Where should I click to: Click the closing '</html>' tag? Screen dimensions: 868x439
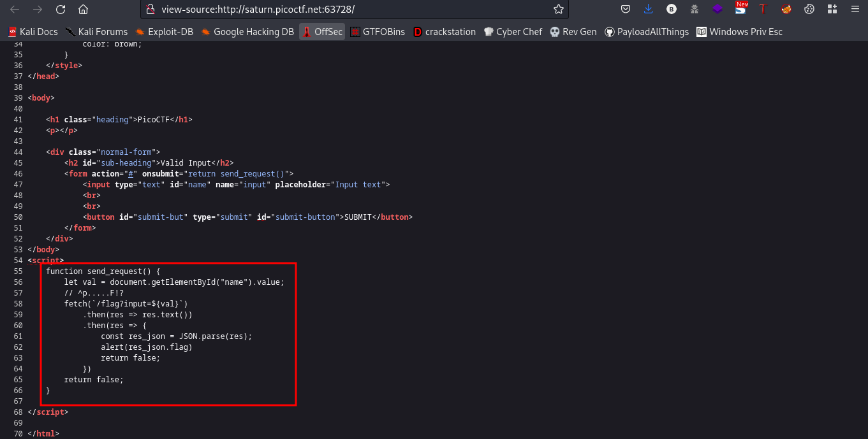(43, 434)
